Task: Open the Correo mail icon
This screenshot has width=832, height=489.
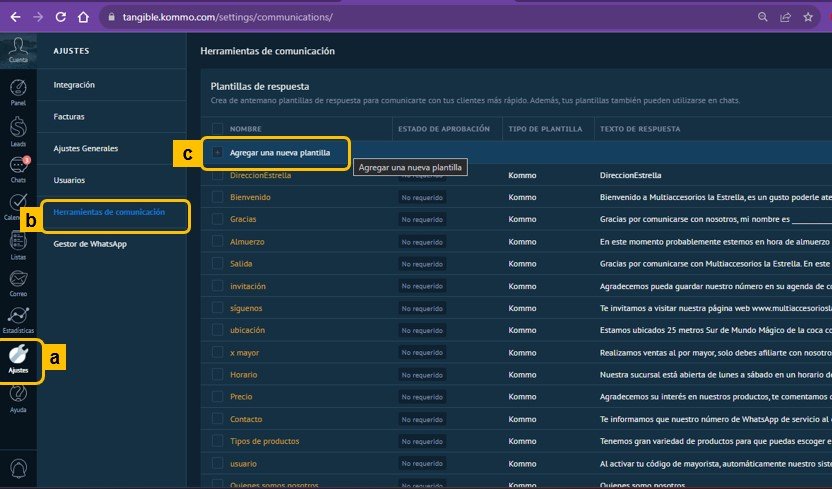Action: 18,282
